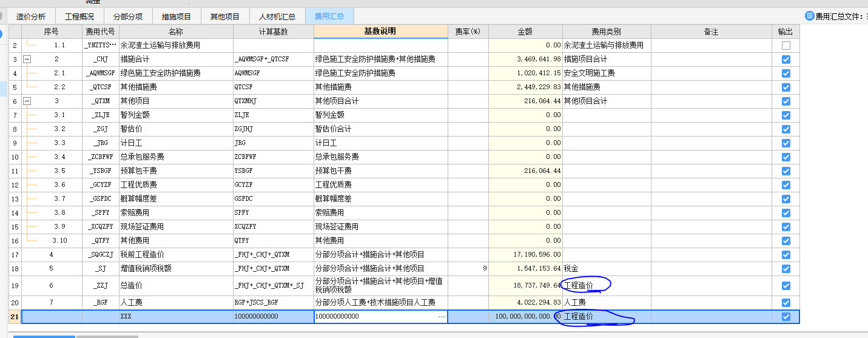This screenshot has height=338, width=868.
Task: Click the 安全文明施工费 category cell
Action: 607,73
